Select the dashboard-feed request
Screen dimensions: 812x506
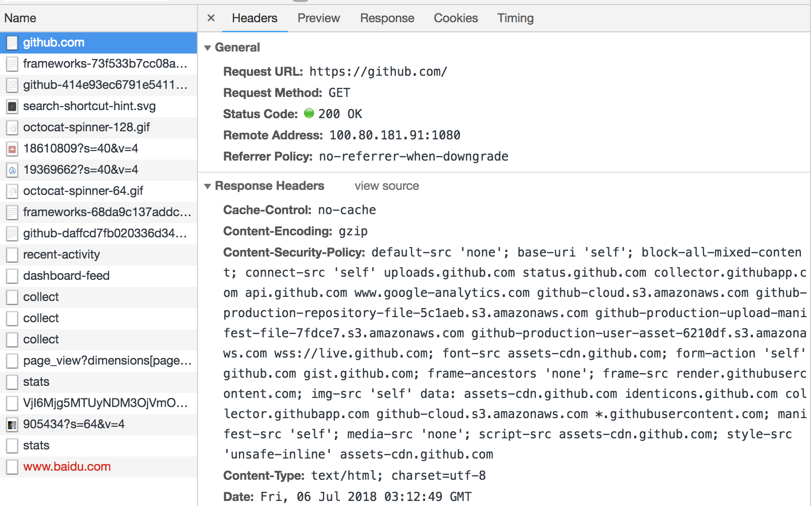(98, 276)
